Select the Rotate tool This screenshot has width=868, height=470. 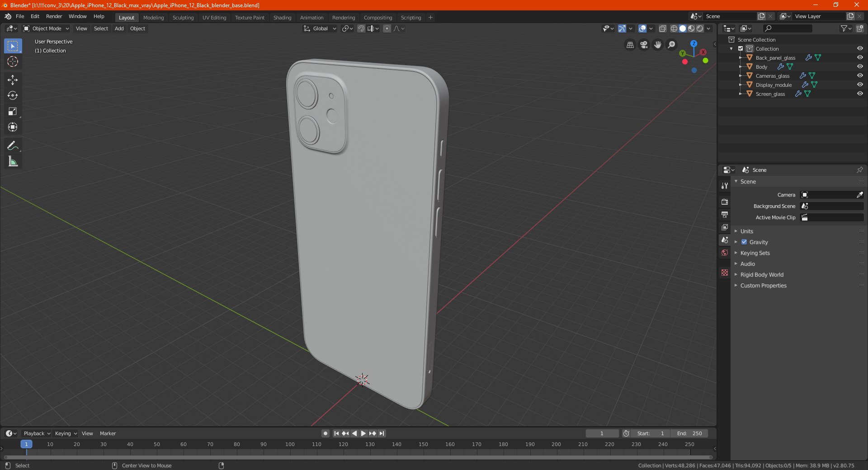13,95
